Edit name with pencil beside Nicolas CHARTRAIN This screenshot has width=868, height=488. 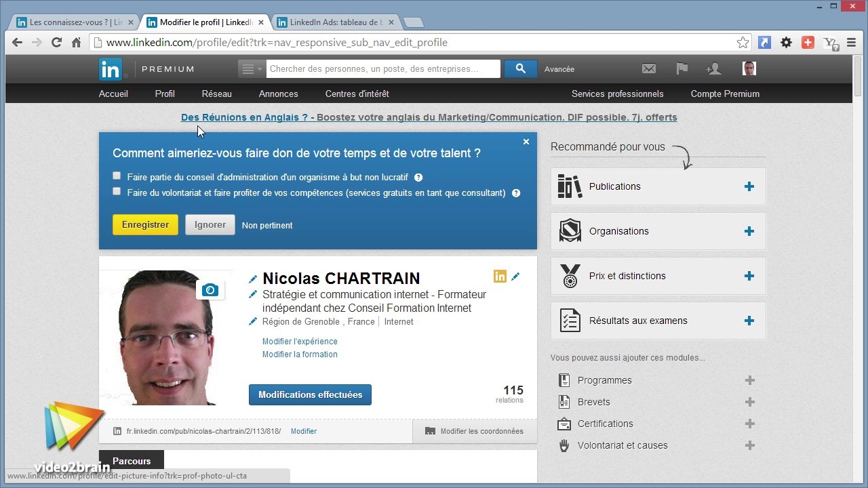pyautogui.click(x=253, y=279)
